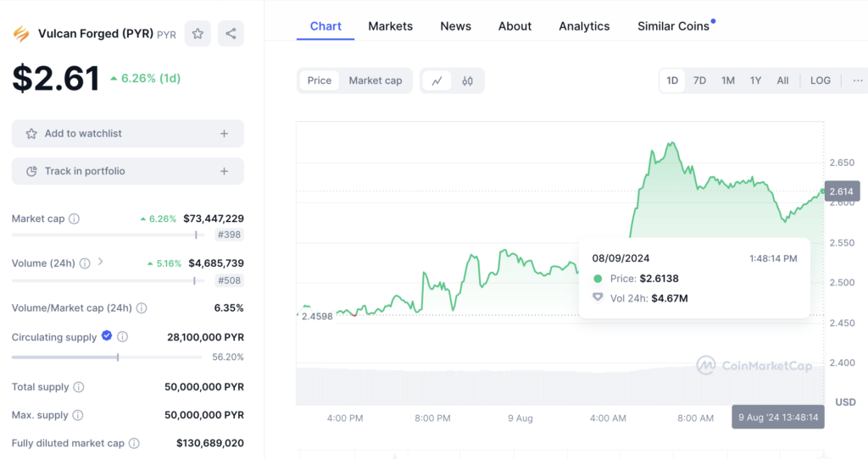The image size is (868, 459).
Task: Click market cap value $73,447,229
Action: tap(214, 219)
